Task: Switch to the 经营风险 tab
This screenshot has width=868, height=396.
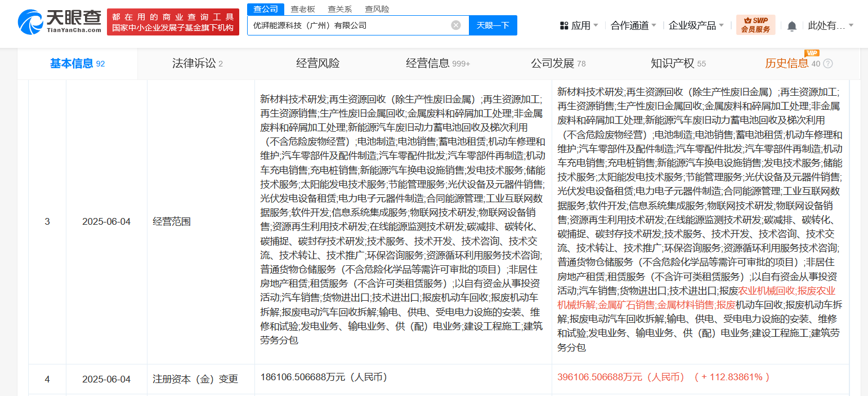Action: point(318,64)
